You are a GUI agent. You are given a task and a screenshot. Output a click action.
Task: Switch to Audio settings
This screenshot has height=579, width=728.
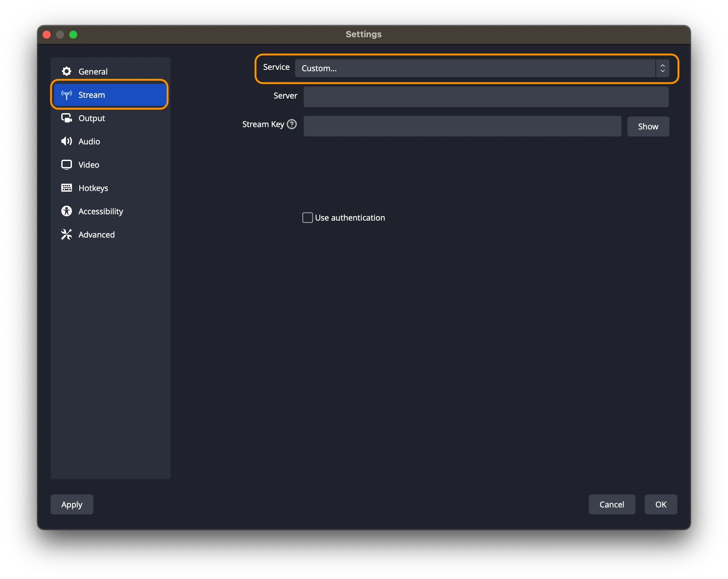point(111,141)
